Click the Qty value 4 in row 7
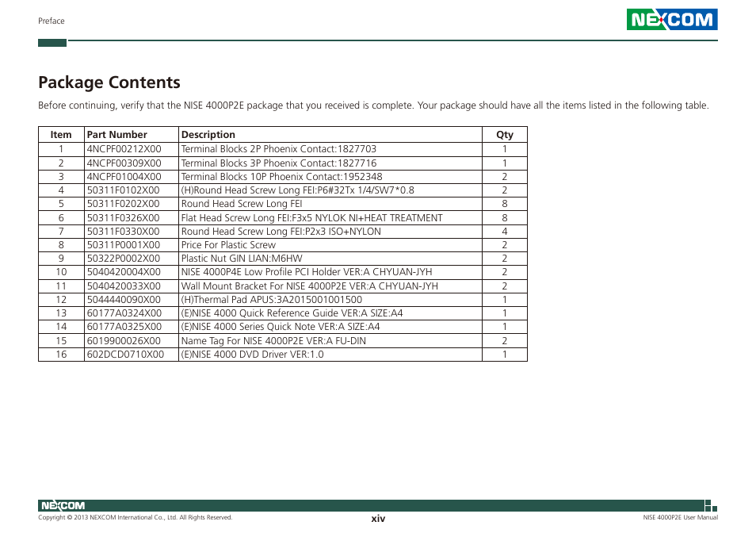 (504, 231)
